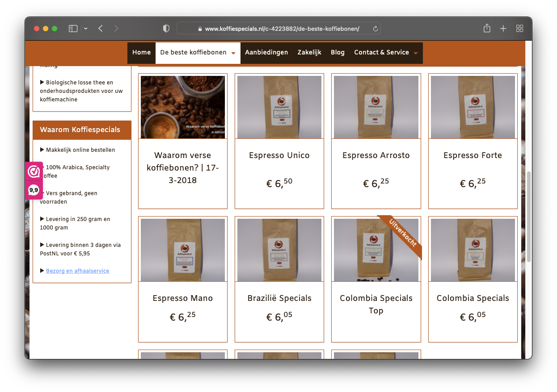Open the privacy report shield icon

tap(166, 29)
